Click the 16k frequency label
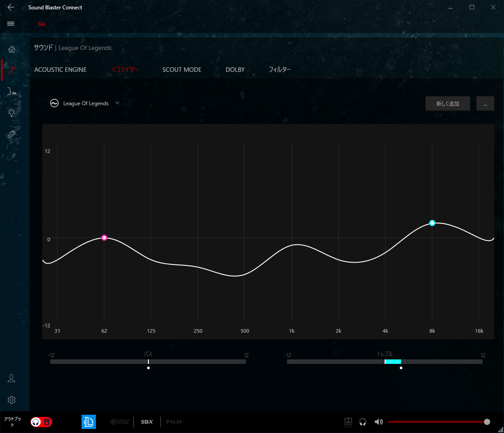The height and width of the screenshot is (433, 504). [479, 331]
